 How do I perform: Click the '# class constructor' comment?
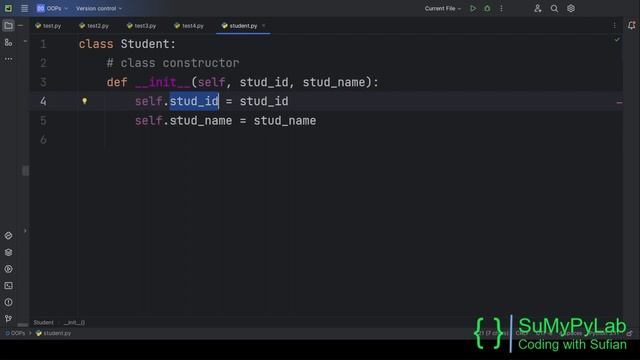click(x=173, y=63)
